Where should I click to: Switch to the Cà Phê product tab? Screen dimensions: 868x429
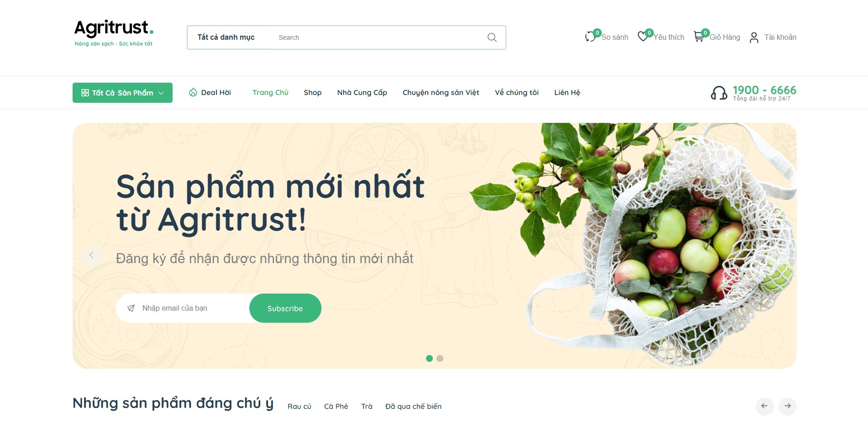(x=336, y=407)
